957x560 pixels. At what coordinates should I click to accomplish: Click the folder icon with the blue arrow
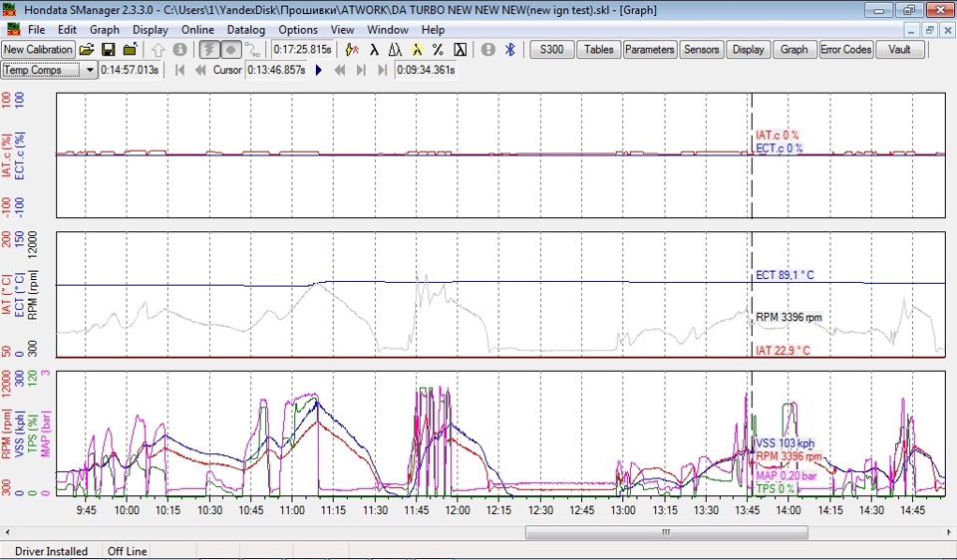click(x=130, y=50)
